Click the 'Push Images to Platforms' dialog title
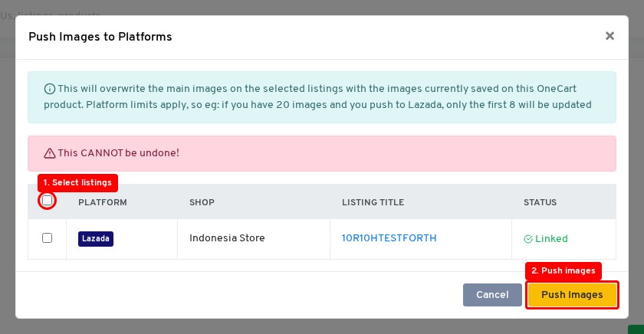 [100, 37]
